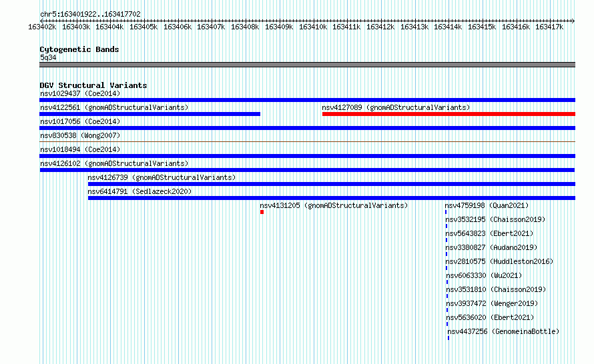Click the 163404k ruler tick label
594x364 pixels.
pyautogui.click(x=109, y=27)
